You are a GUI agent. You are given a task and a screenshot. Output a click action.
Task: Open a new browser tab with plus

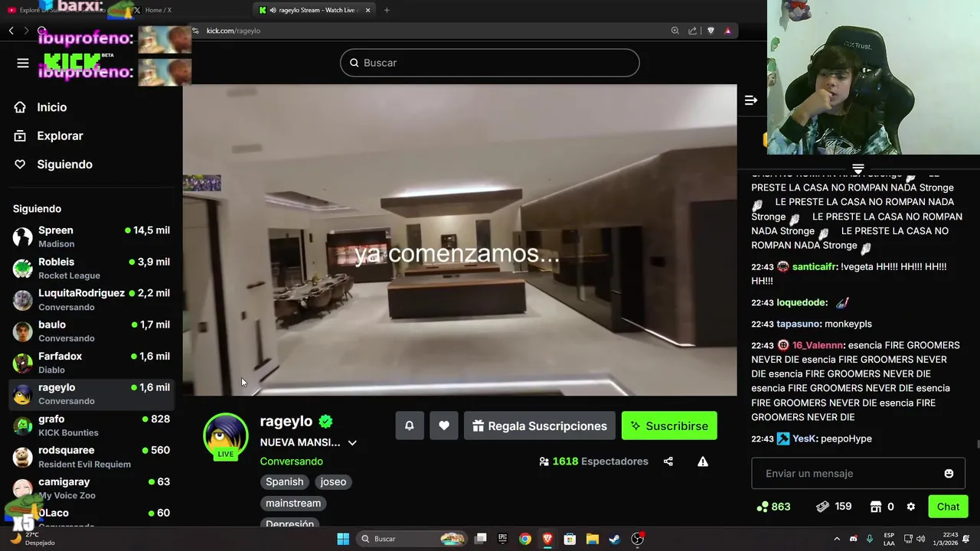click(x=387, y=10)
